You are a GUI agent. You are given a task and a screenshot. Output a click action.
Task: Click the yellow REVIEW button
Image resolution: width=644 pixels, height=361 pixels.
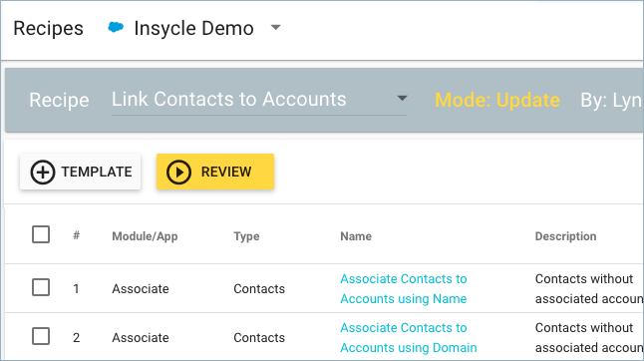tap(215, 172)
